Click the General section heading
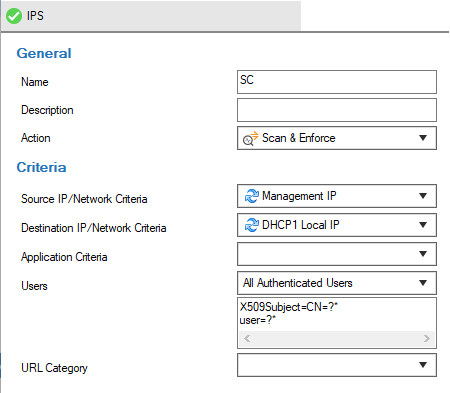Image resolution: width=450 pixels, height=393 pixels. (x=44, y=53)
